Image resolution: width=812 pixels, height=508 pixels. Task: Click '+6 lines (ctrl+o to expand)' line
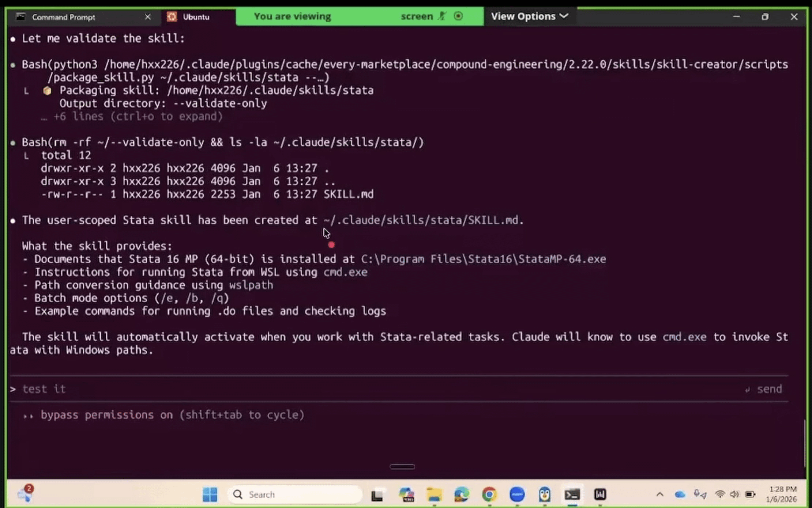pyautogui.click(x=132, y=117)
